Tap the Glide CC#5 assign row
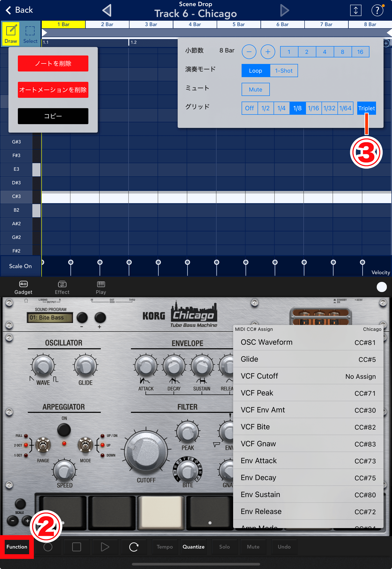 tap(308, 359)
